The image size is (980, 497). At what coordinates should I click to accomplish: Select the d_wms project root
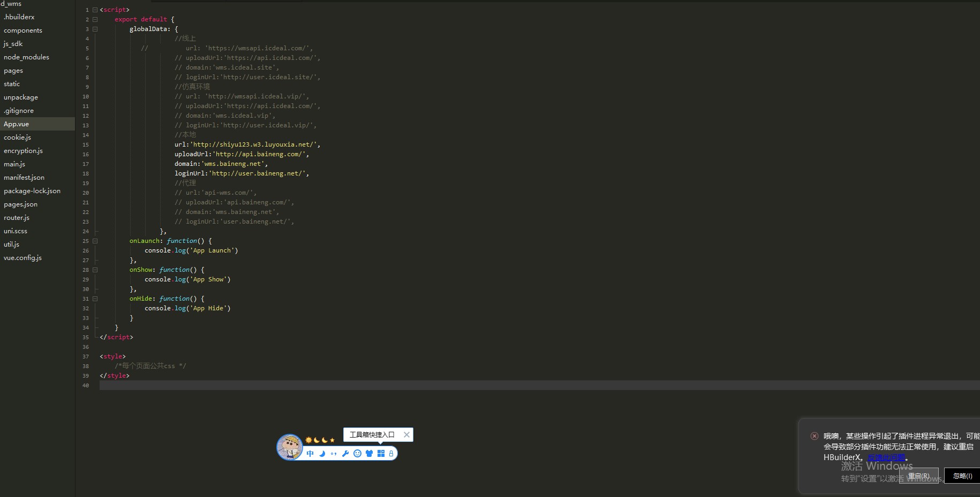click(11, 4)
